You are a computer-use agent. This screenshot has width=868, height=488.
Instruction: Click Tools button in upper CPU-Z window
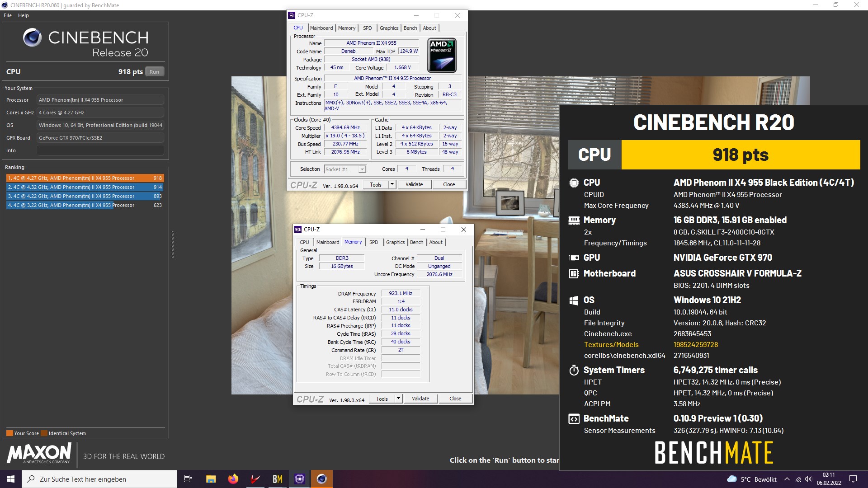click(x=376, y=184)
